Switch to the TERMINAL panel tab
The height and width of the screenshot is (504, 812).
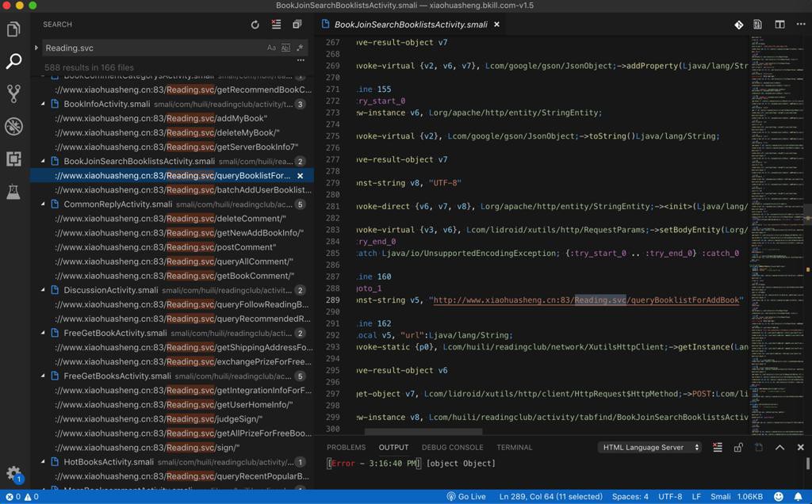514,447
